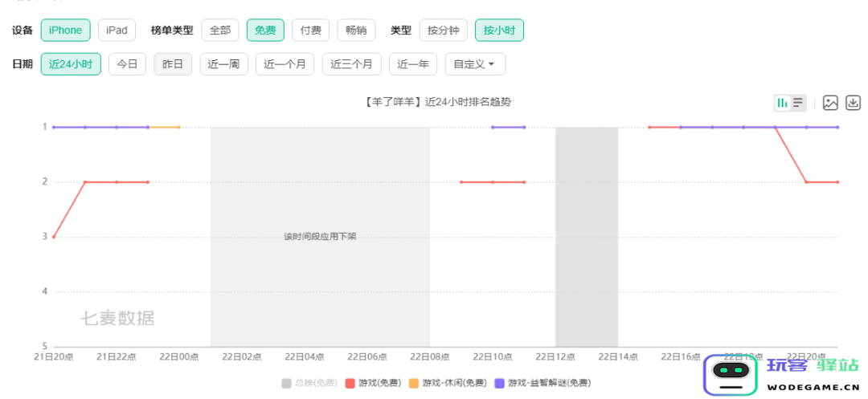Screen dimensions: 868x399
Task: Toggle 游戏-益智解谜(免费) legend series
Action: coord(542,383)
